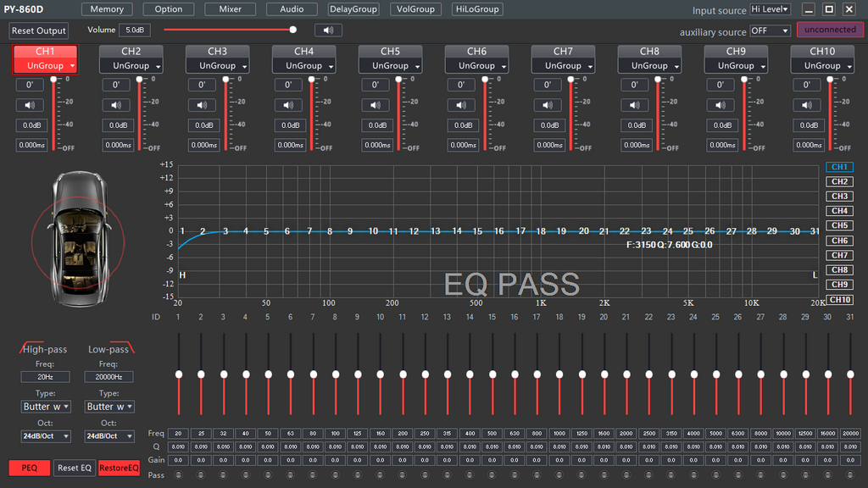Toggle the Pass radio for EQ band 31
The width and height of the screenshot is (868, 488).
(x=850, y=475)
